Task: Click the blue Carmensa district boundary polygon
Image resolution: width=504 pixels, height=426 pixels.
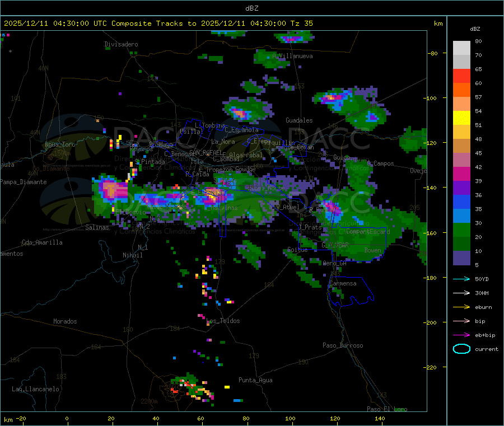Action: (351, 292)
